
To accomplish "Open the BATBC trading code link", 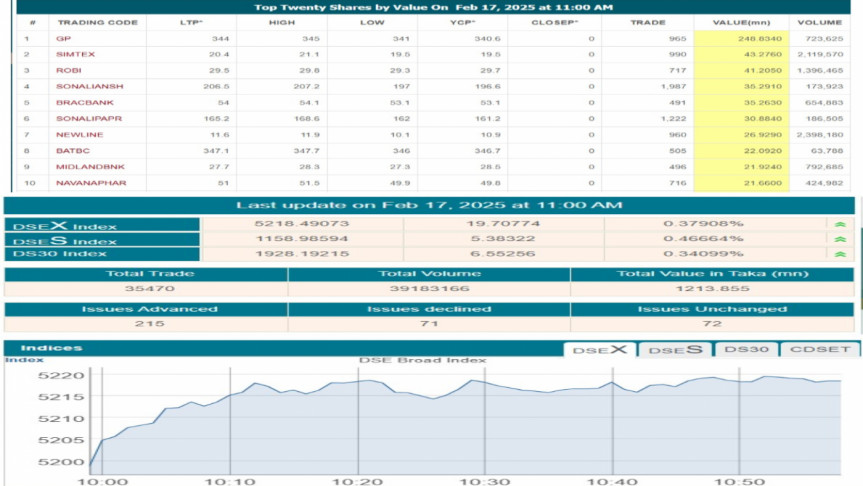I will click(70, 151).
